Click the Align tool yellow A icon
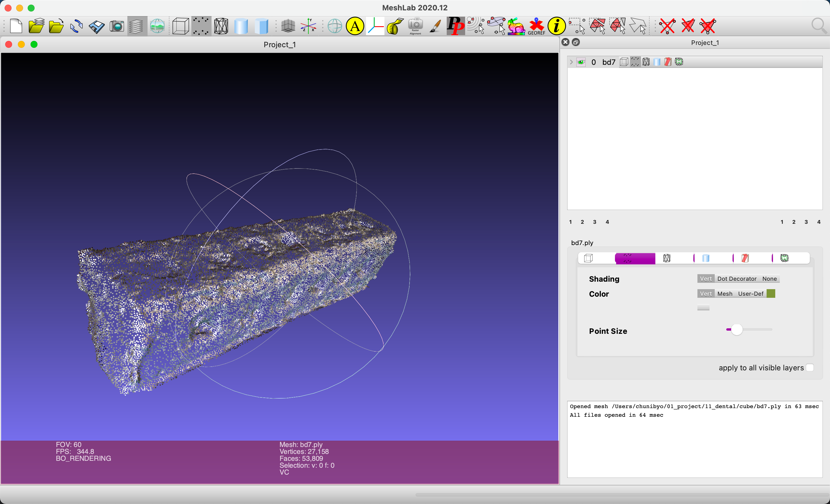The width and height of the screenshot is (830, 504). [x=355, y=26]
